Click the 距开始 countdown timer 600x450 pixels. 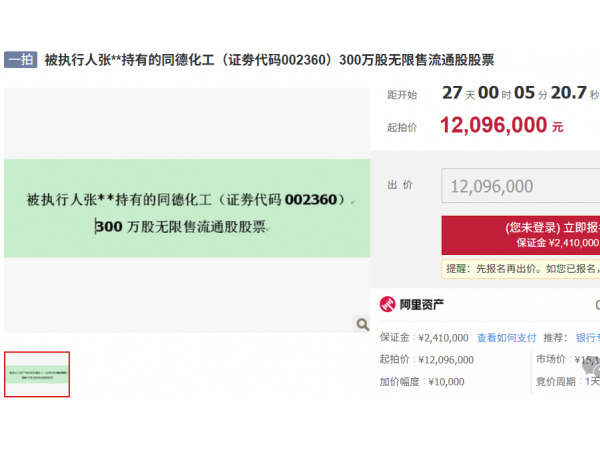520,95
